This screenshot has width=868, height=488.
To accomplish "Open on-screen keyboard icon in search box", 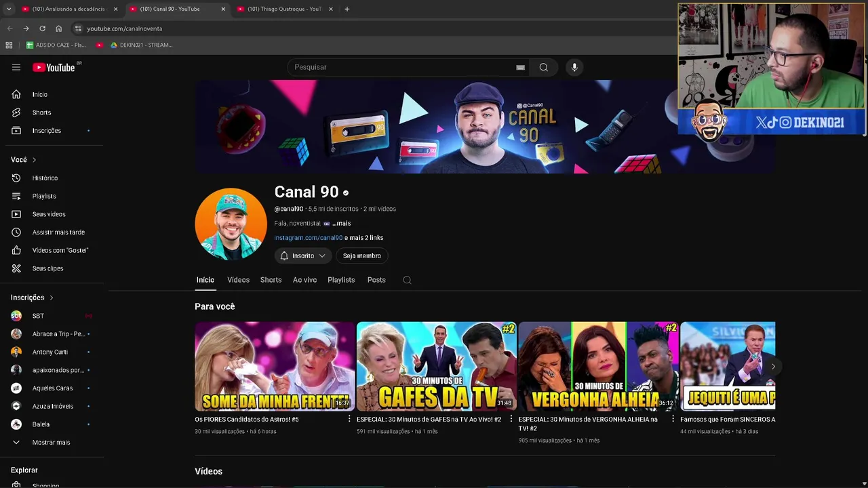I will 520,67.
